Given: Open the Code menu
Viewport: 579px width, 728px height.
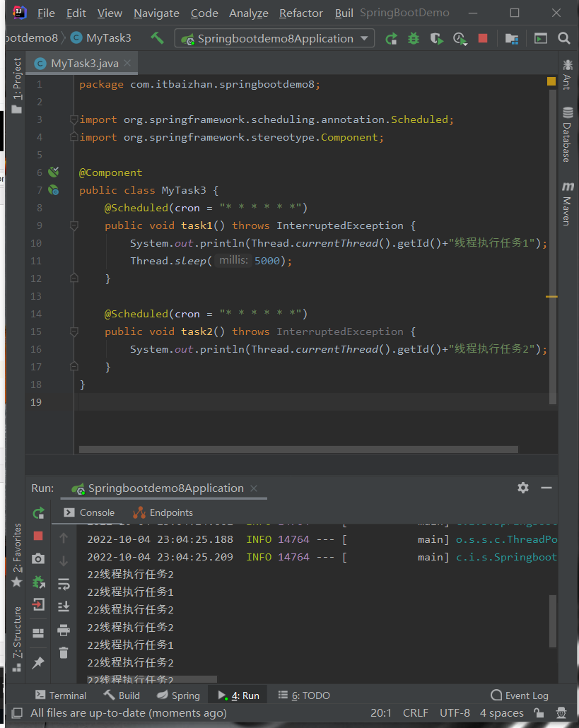Looking at the screenshot, I should pyautogui.click(x=204, y=13).
